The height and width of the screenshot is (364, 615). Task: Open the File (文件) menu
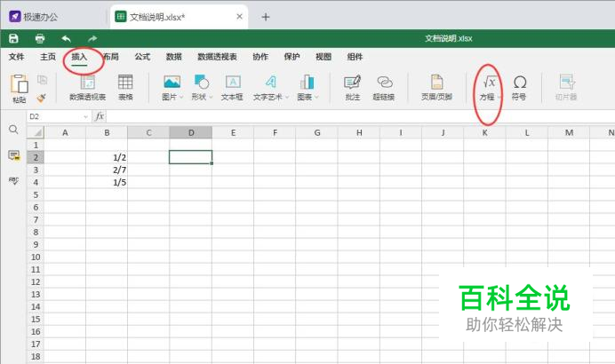click(17, 57)
